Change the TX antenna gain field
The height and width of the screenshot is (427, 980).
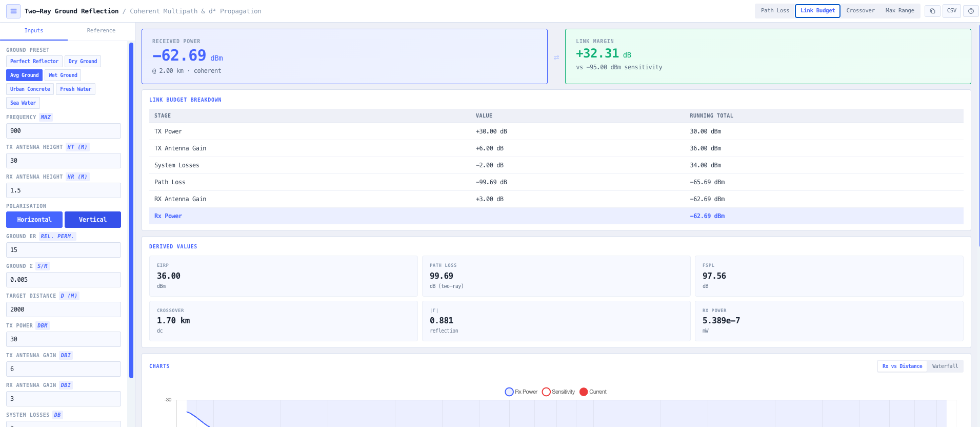click(64, 369)
